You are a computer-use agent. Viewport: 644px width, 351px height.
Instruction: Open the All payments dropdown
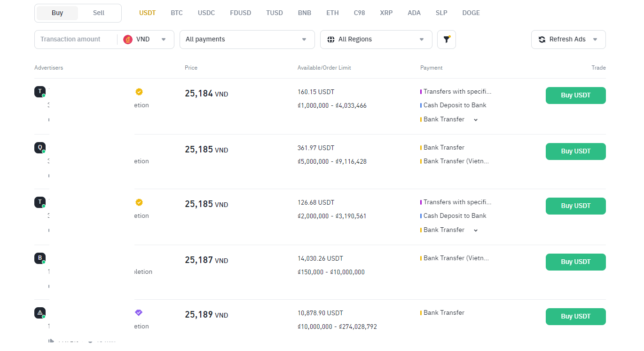247,40
